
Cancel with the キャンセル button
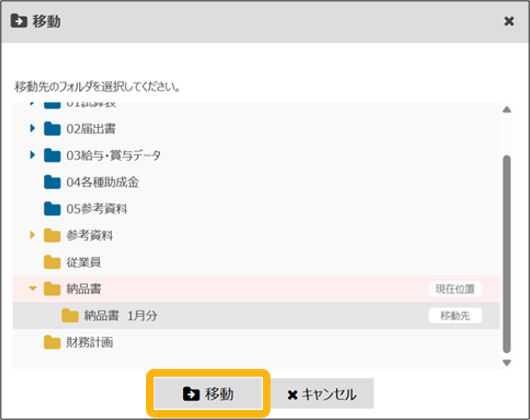[322, 394]
